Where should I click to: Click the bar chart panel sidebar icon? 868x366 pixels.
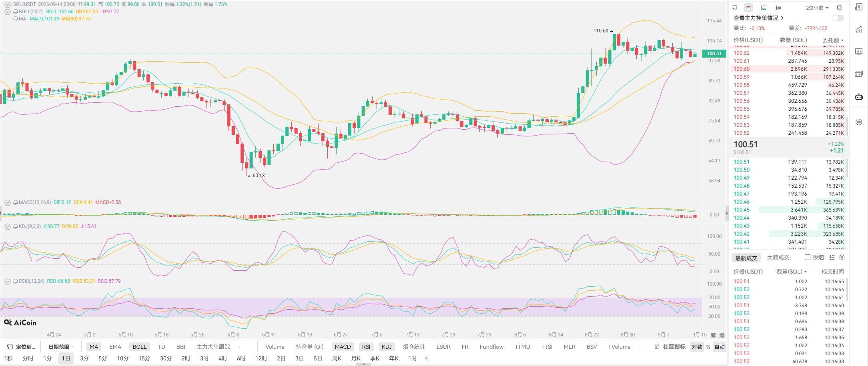point(859,52)
